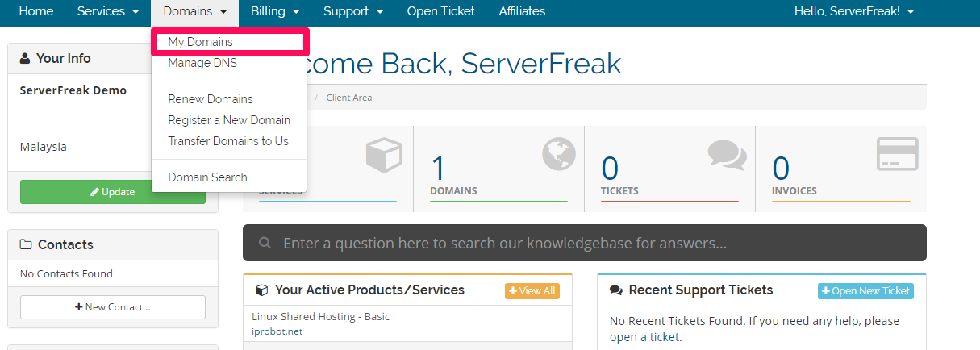Click the green Update button
This screenshot has height=350, width=980.
tap(113, 192)
